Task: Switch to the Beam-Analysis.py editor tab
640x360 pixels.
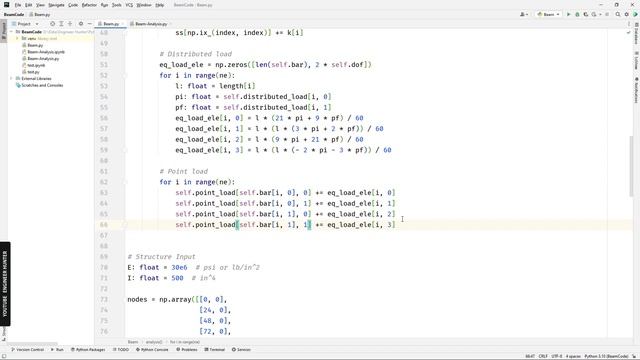Action: click(151, 24)
